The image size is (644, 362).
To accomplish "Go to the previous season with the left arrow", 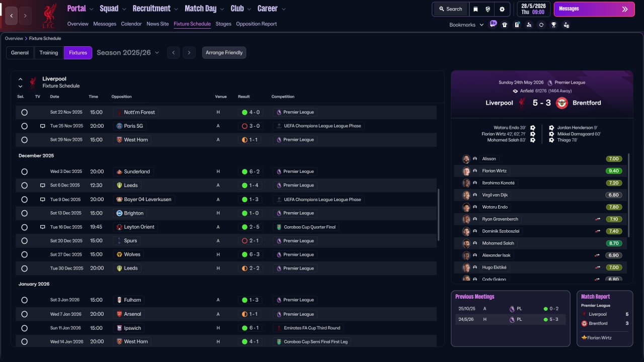I will (x=173, y=53).
